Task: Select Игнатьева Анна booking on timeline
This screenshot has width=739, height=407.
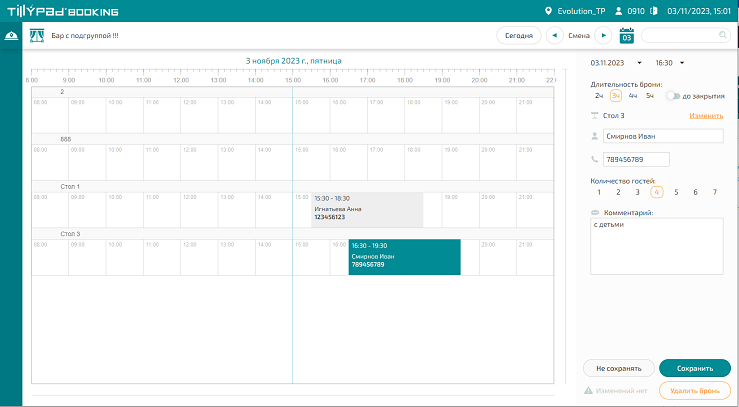Action: click(x=366, y=210)
